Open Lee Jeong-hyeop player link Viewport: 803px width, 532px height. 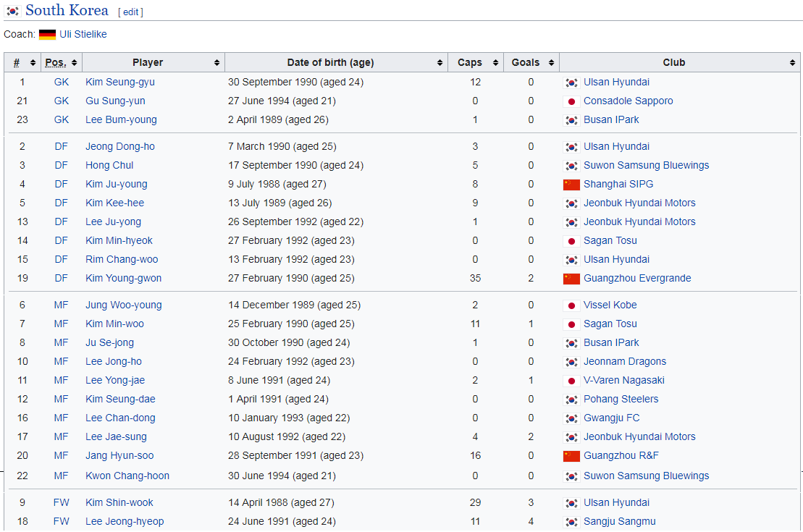point(125,522)
